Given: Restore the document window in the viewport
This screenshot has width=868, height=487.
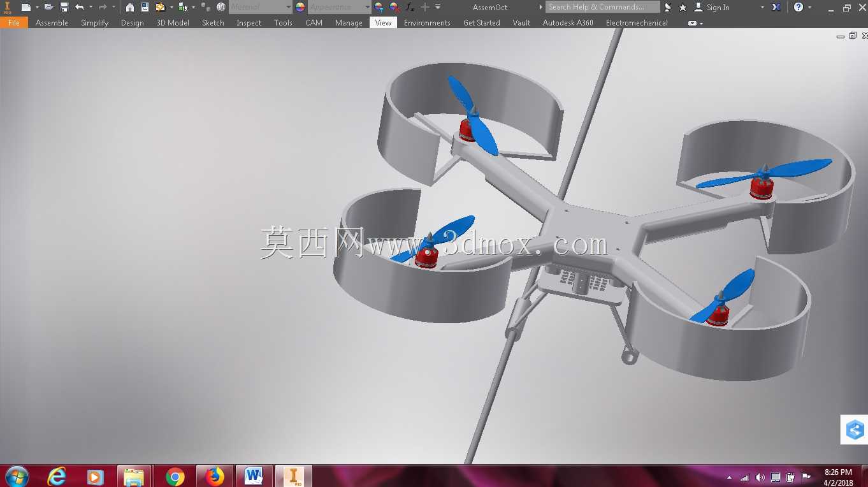Looking at the screenshot, I should 853,36.
